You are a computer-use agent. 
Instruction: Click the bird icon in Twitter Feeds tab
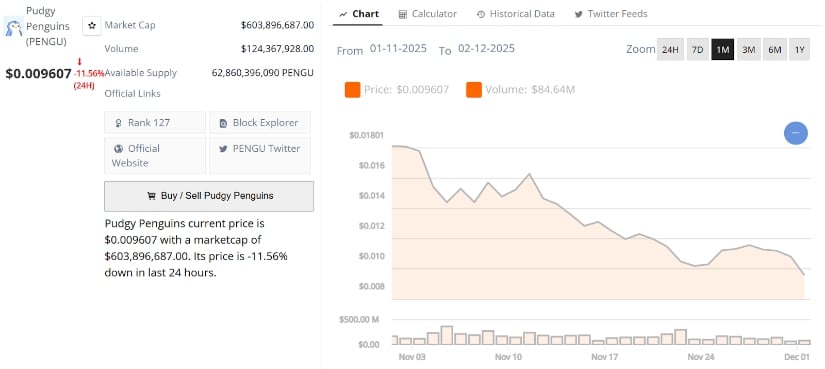click(x=579, y=14)
